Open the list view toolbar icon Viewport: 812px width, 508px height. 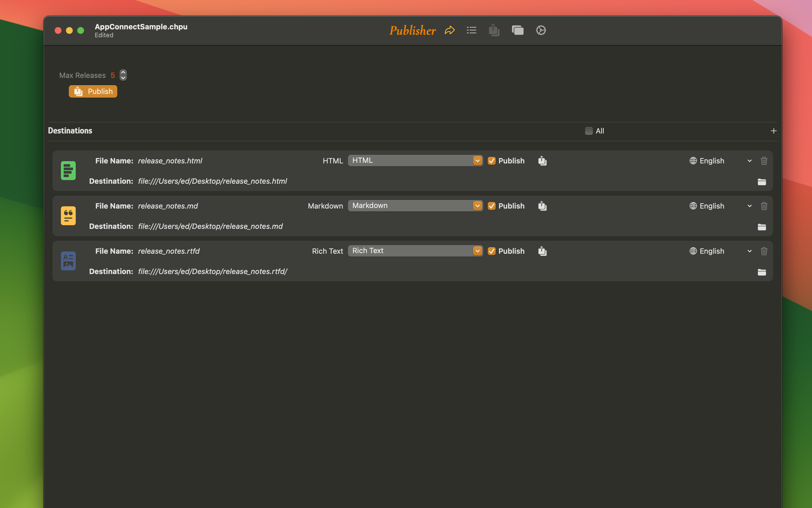point(471,30)
